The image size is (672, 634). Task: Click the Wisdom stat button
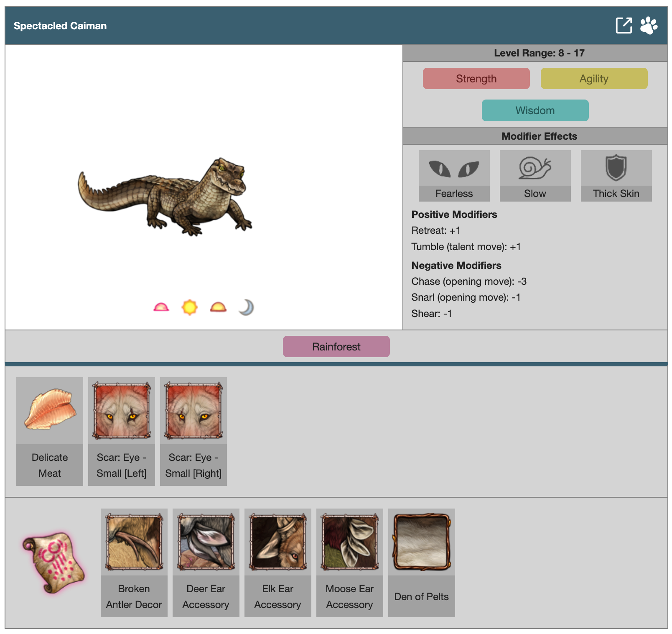coord(535,110)
